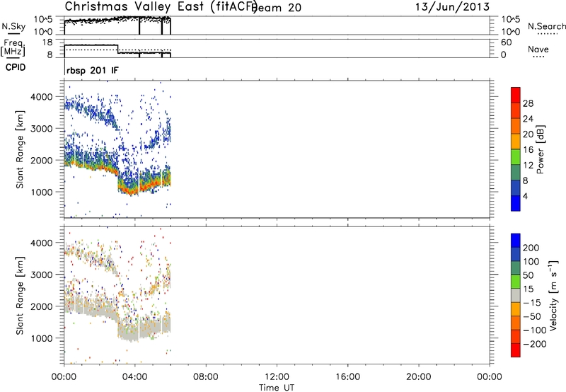The image size is (566, 392).
Task: Click the 13/Jun/2013 date label
Action: (x=452, y=6)
